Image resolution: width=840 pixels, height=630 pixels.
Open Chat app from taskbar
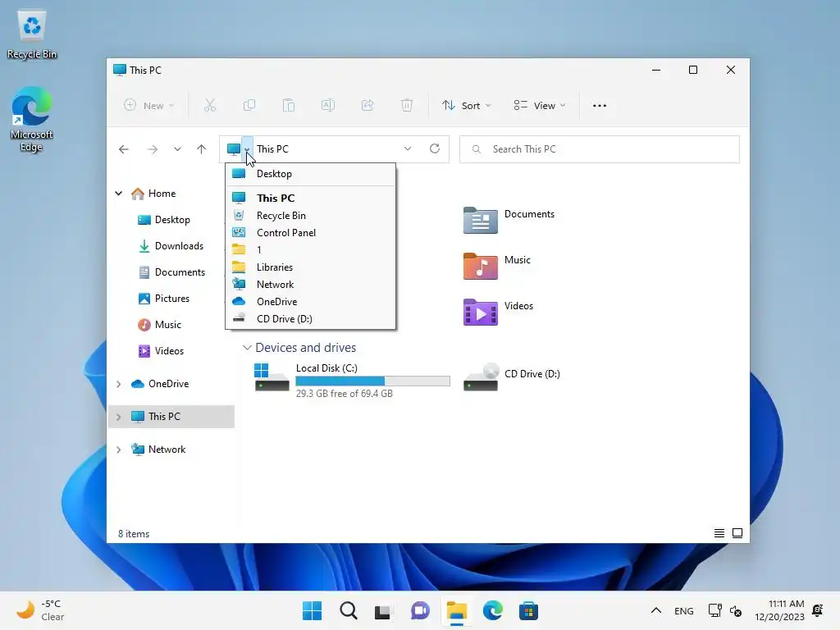pyautogui.click(x=420, y=610)
